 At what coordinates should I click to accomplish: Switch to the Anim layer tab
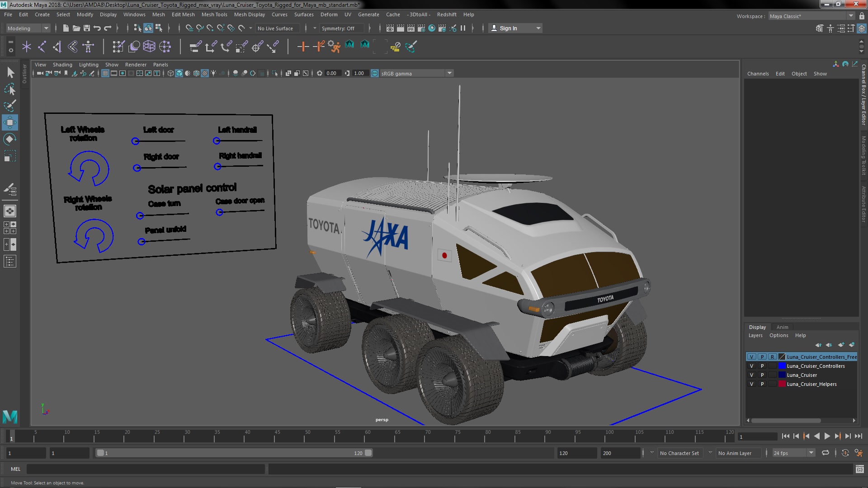pos(782,327)
